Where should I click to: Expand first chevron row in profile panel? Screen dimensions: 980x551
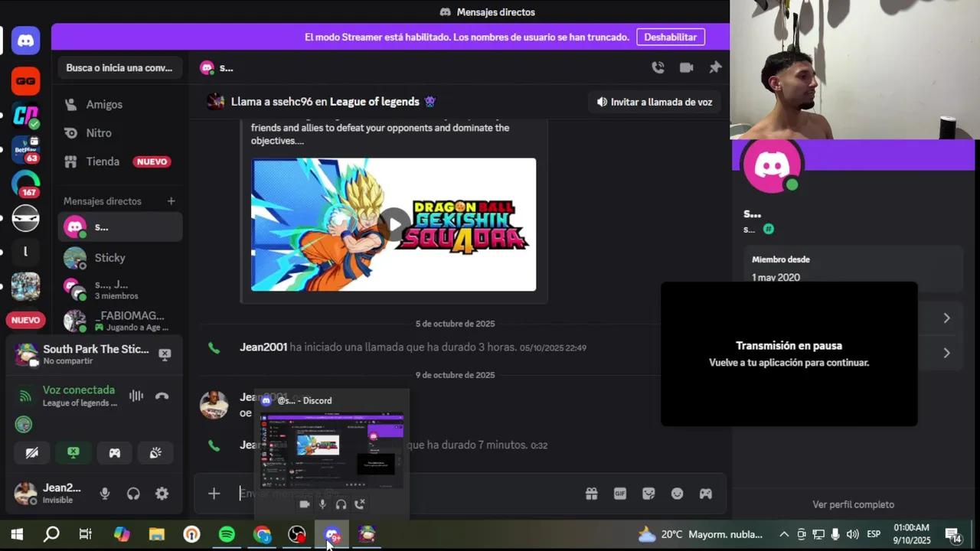pos(946,318)
